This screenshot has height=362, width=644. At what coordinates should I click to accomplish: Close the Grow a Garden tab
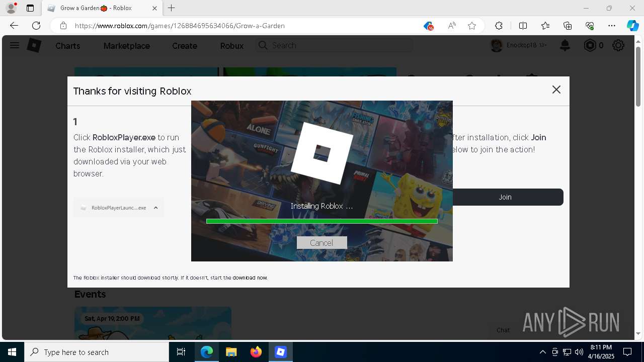155,8
